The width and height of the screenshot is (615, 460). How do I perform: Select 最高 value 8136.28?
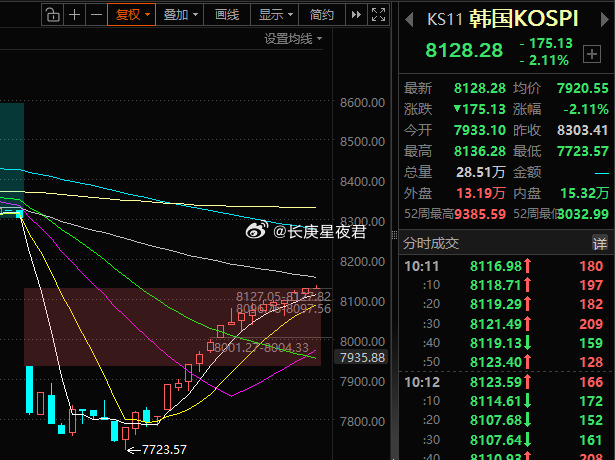click(x=480, y=151)
